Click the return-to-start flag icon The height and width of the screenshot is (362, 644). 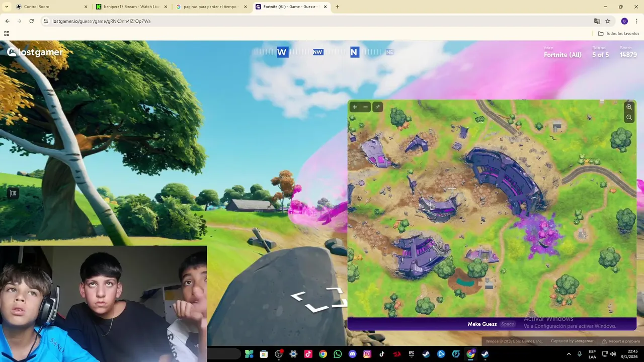click(13, 193)
